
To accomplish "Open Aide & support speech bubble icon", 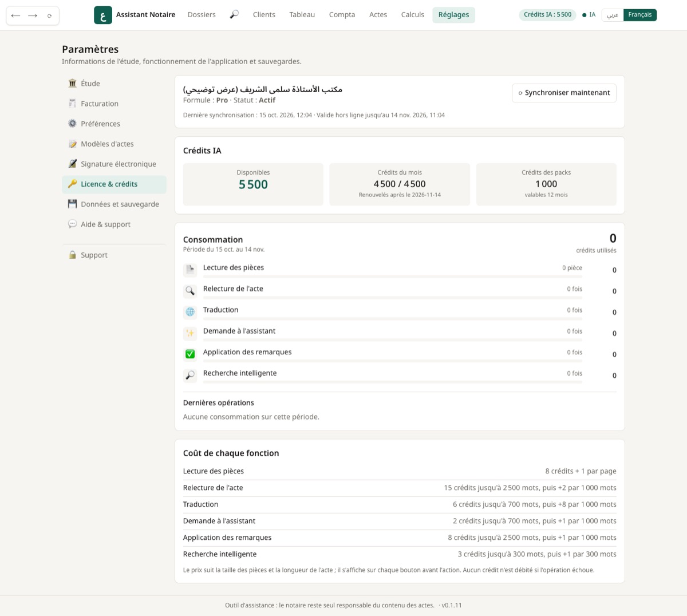I will (x=72, y=224).
